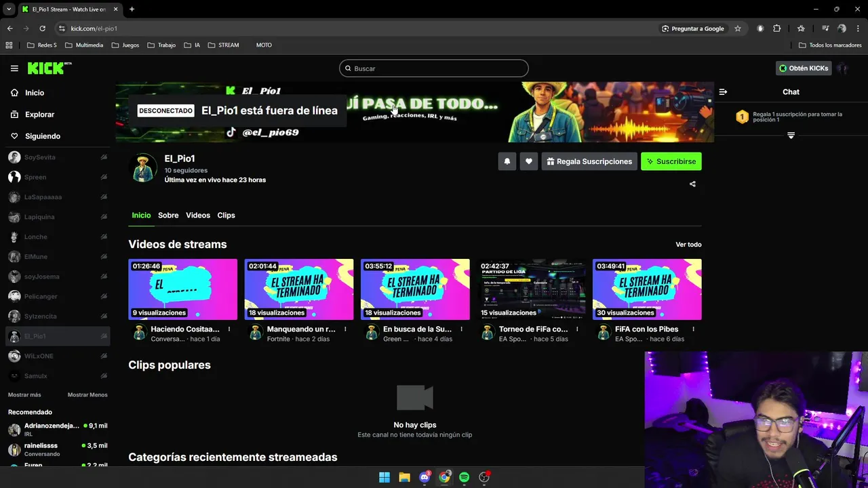The image size is (868, 488).
Task: Open the Multimedia bookmark folder
Action: tap(84, 45)
